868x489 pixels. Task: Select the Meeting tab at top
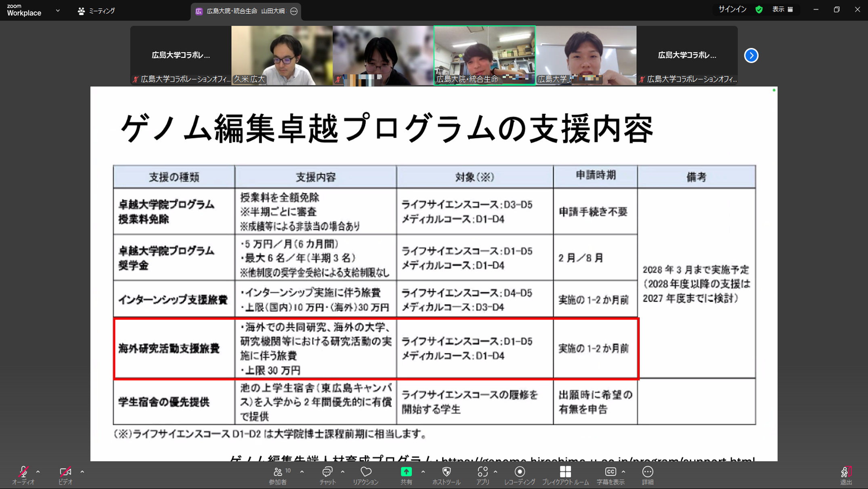pyautogui.click(x=96, y=11)
